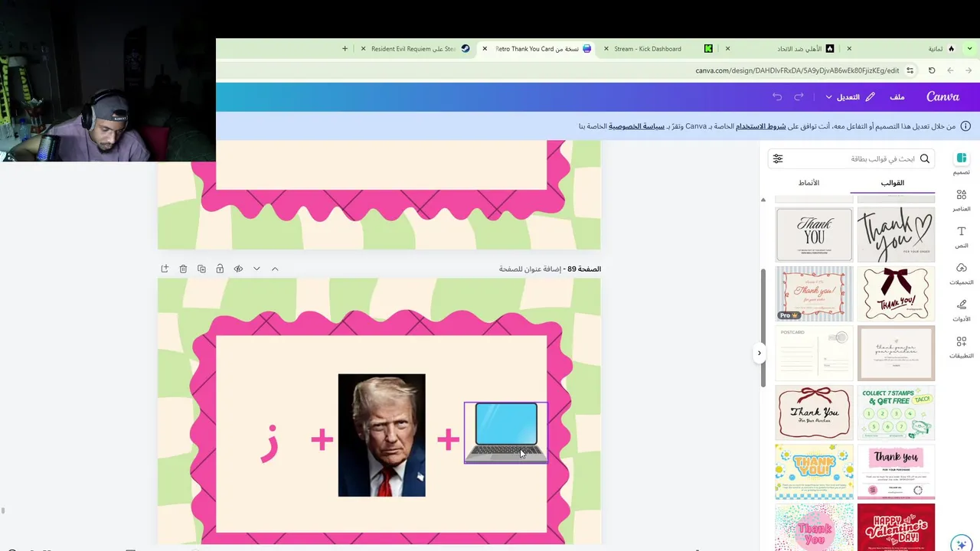Move page 89 up with the chevron
Viewport: 980px width, 551px height.
click(x=275, y=269)
